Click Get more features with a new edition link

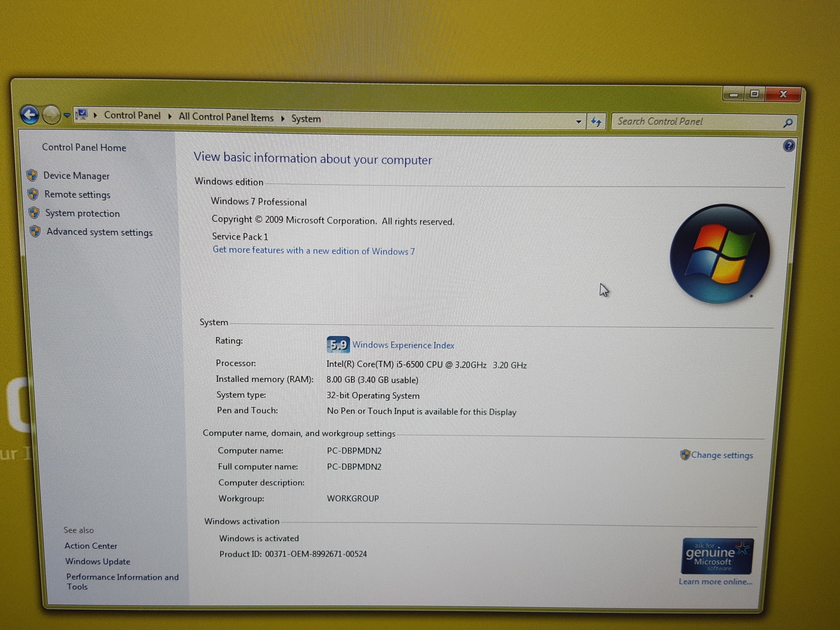click(x=314, y=250)
